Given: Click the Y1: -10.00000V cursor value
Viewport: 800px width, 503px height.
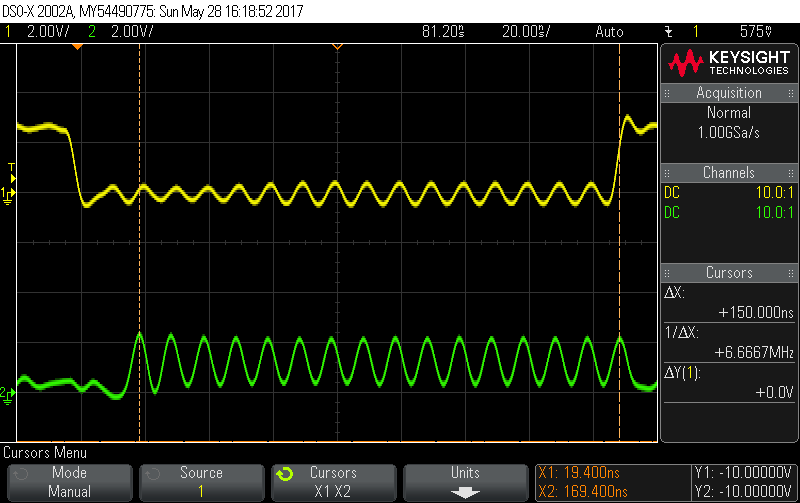Looking at the screenshot, I should coord(743,473).
